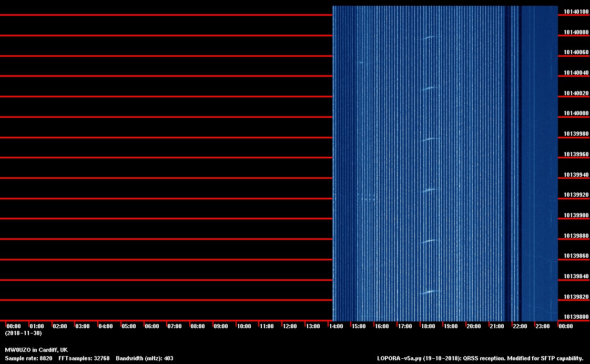The width and height of the screenshot is (590, 364).
Task: Click the 12:00 time axis label
Action: pos(290,327)
